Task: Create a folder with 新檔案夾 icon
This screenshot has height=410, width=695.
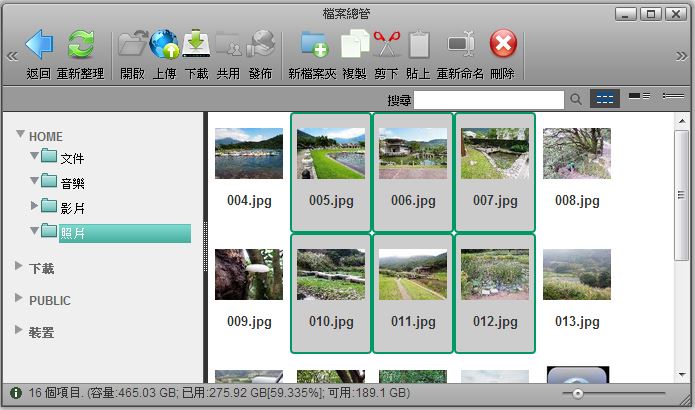Action: tap(313, 45)
